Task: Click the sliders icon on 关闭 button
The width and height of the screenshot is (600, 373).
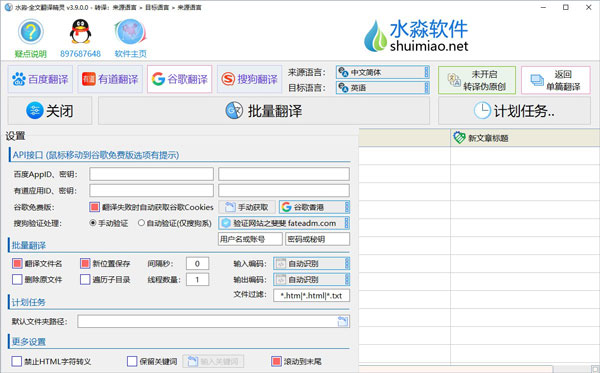Action: pos(34,111)
